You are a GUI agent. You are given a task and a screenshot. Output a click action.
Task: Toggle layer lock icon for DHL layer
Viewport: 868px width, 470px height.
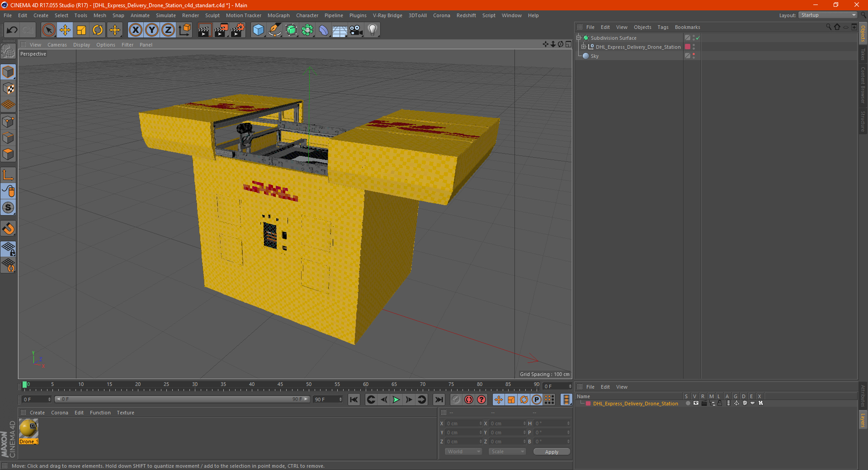click(720, 403)
